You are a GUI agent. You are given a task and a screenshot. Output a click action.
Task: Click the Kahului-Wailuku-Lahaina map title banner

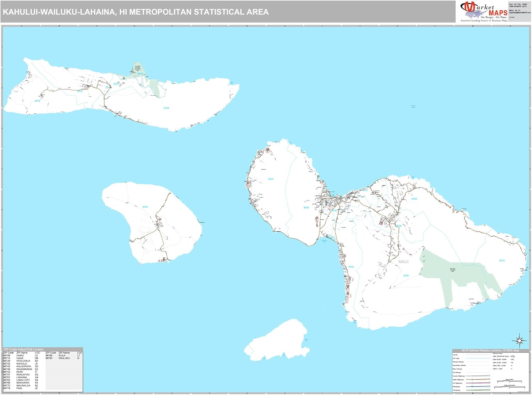[136, 12]
